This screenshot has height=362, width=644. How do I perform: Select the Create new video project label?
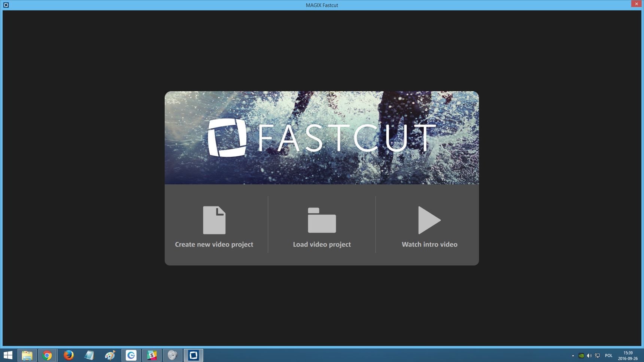[x=214, y=244]
